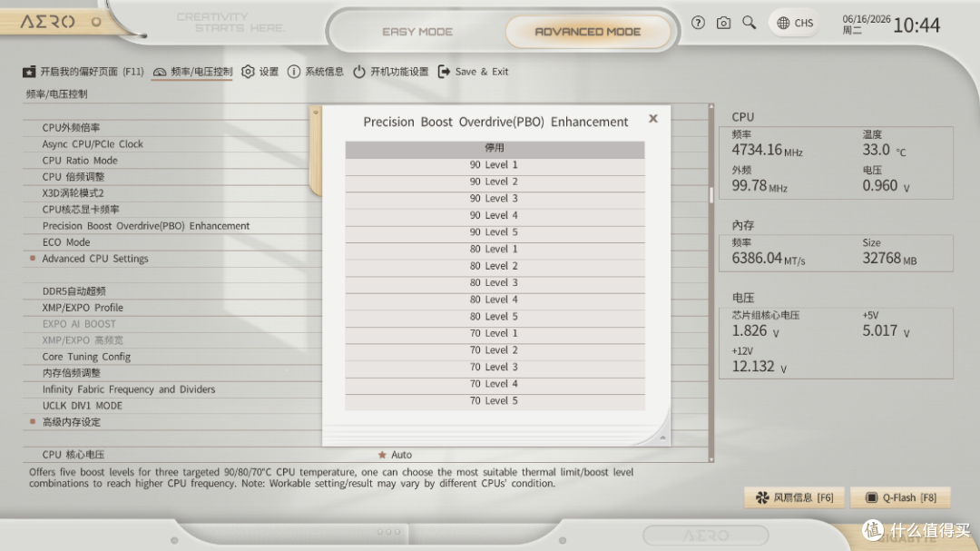Image resolution: width=980 pixels, height=551 pixels.
Task: Click scroll-down arrow of settings list
Action: 711,459
